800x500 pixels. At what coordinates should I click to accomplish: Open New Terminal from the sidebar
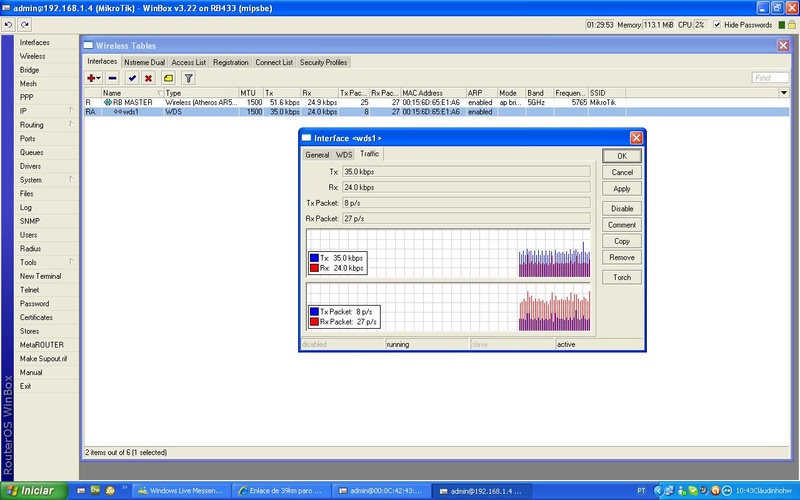[40, 276]
